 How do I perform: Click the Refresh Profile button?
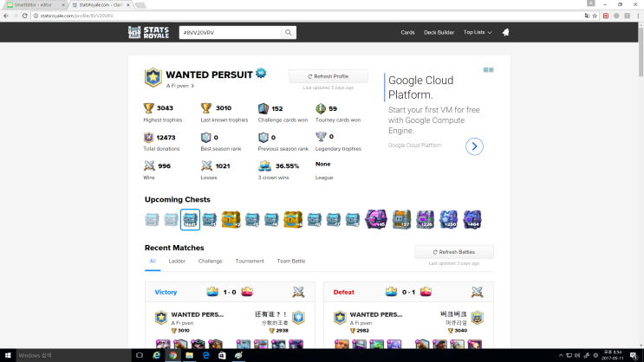tap(329, 76)
